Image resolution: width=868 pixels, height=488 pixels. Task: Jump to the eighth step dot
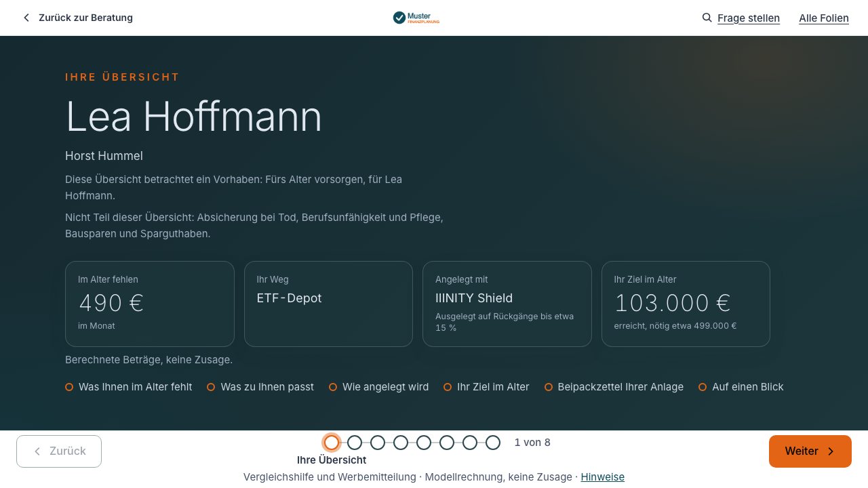[x=493, y=443]
